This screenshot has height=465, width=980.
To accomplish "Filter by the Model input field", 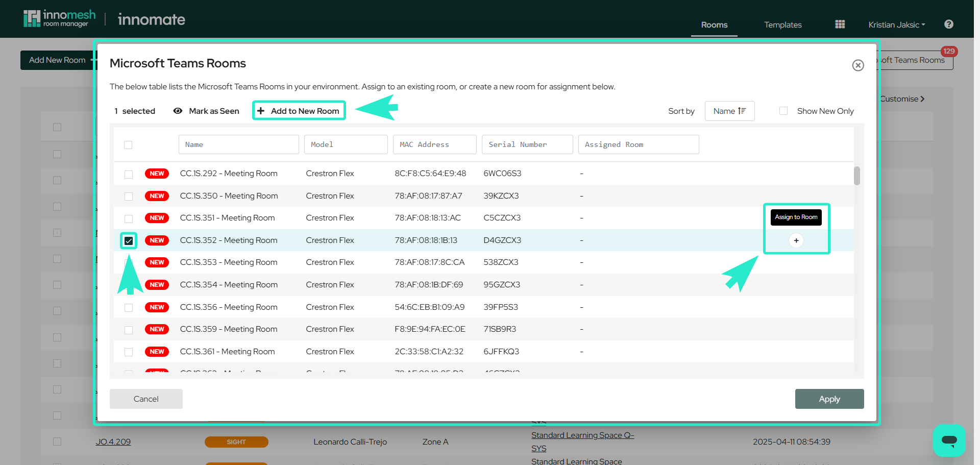I will point(346,144).
